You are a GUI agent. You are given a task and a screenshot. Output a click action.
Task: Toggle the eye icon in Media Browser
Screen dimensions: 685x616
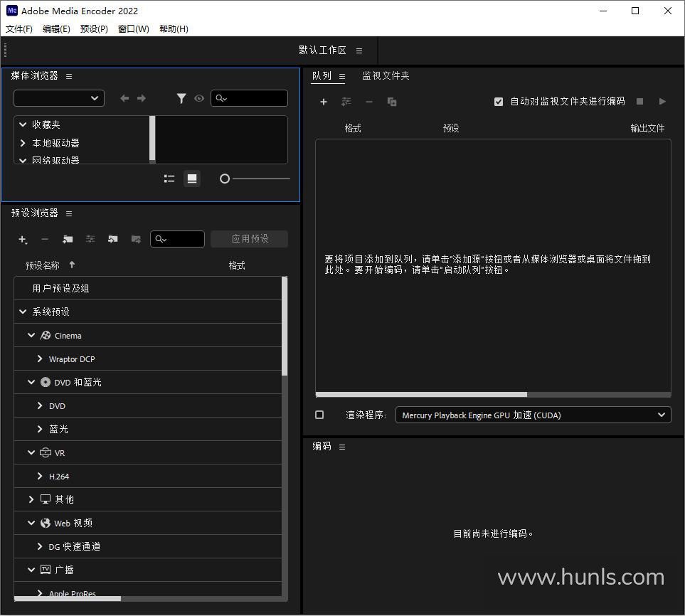(199, 98)
